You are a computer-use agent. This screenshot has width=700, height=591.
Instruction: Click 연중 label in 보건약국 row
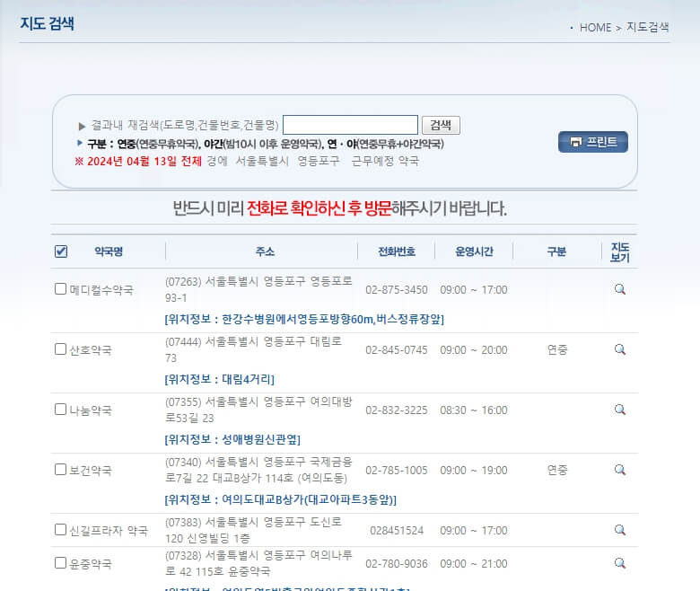point(557,470)
